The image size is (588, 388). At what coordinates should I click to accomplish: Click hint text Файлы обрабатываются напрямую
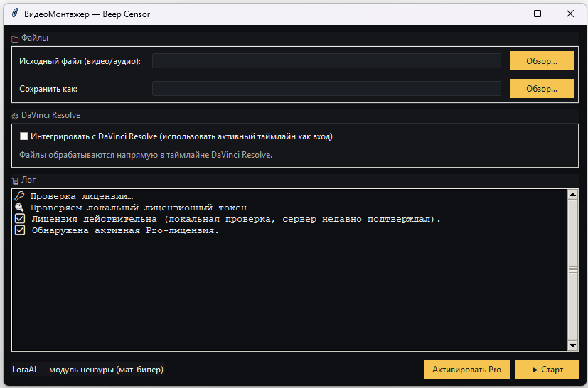point(146,155)
